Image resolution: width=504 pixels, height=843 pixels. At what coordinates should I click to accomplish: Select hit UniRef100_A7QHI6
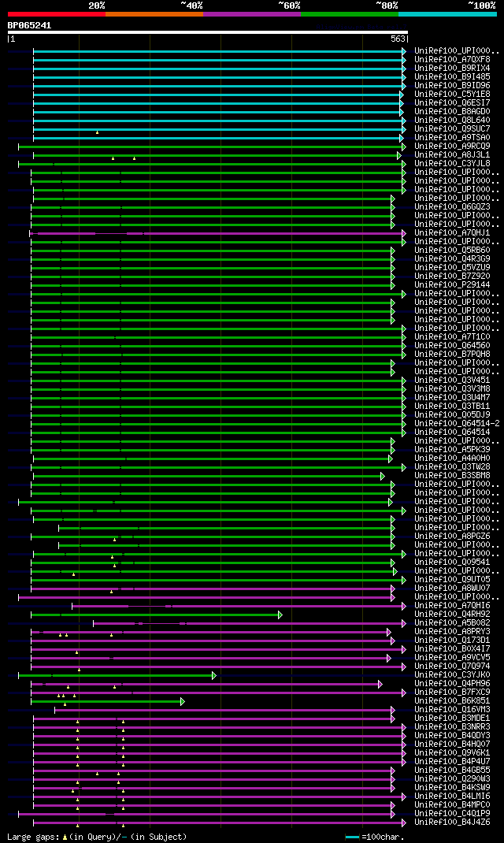pos(452,605)
